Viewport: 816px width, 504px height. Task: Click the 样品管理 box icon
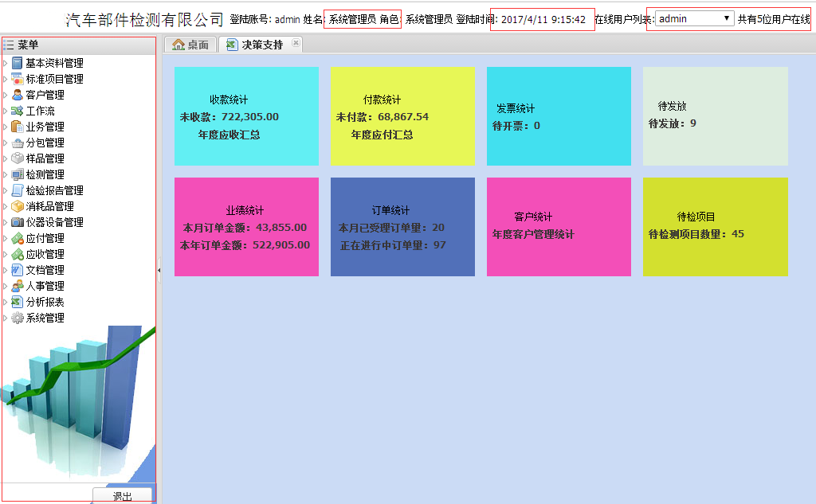click(x=18, y=158)
